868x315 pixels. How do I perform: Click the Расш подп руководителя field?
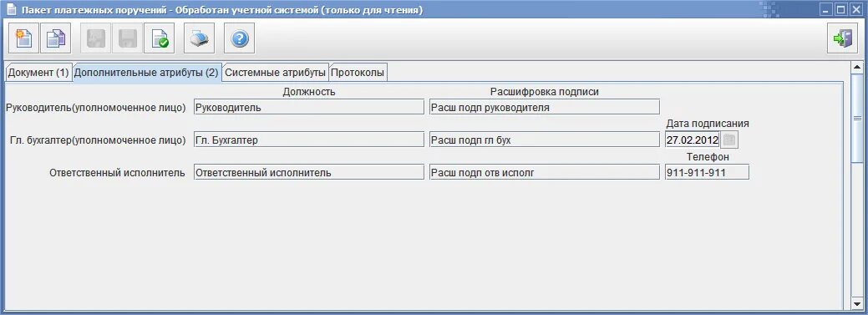click(544, 108)
